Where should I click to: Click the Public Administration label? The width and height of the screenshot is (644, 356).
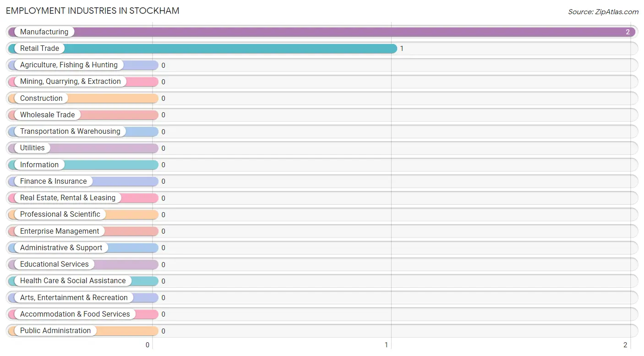tap(55, 331)
